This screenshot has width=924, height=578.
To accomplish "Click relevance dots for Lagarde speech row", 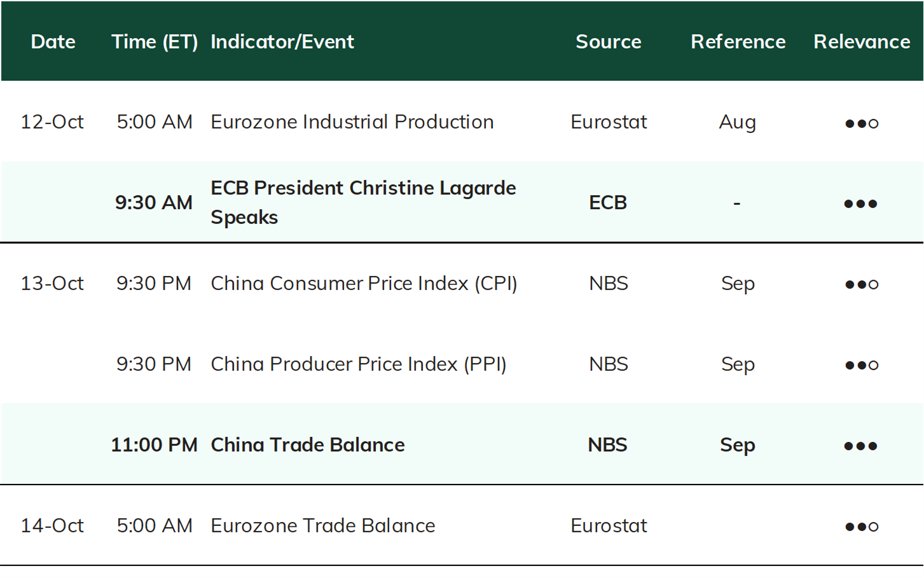I will click(x=860, y=204).
